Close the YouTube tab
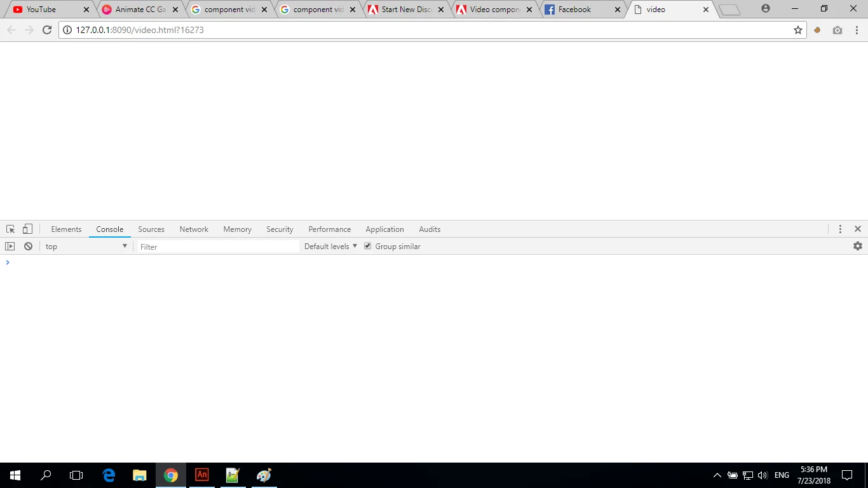The height and width of the screenshot is (488, 868). click(x=86, y=10)
